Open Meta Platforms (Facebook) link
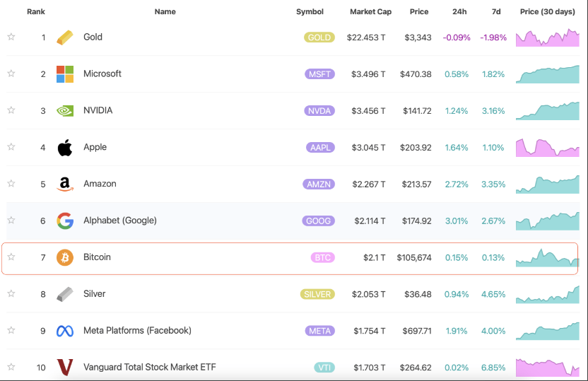The image size is (588, 381). click(x=137, y=330)
